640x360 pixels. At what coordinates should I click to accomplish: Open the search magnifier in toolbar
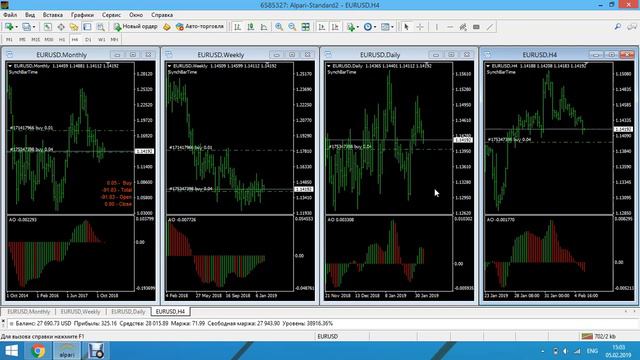point(618,27)
